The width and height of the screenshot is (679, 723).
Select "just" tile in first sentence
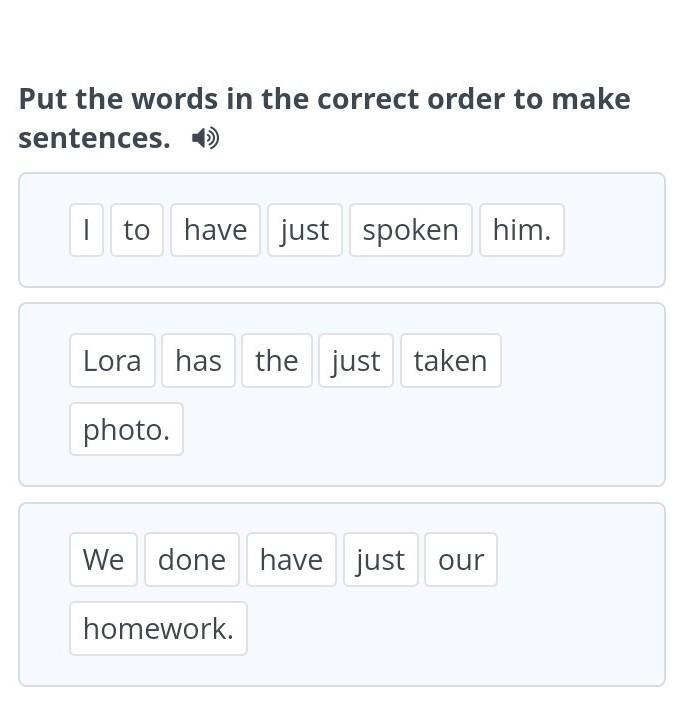pos(305,230)
